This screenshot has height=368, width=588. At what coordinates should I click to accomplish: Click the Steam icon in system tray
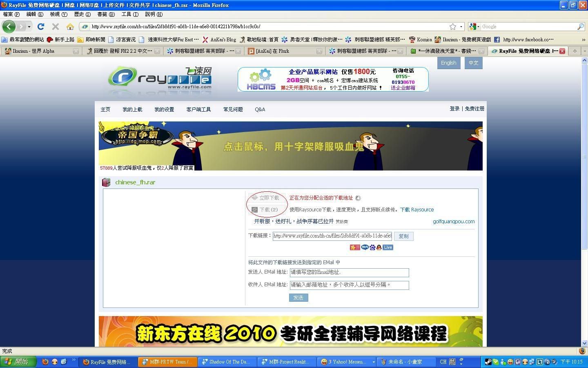coord(488,362)
